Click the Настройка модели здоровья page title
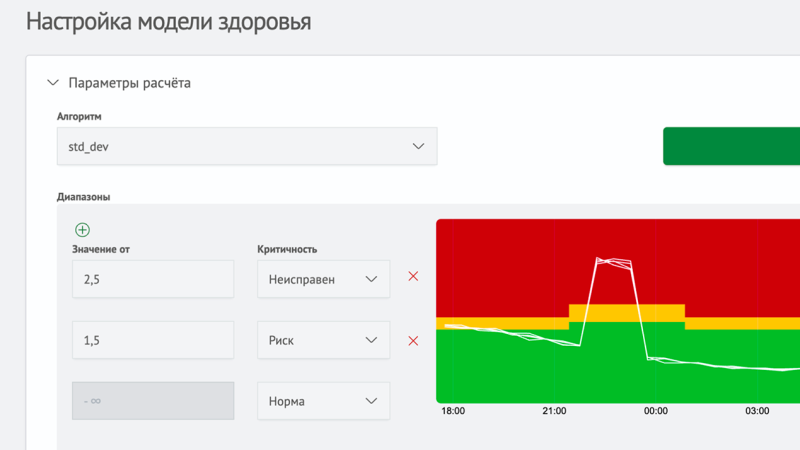The image size is (800, 450). (x=168, y=22)
